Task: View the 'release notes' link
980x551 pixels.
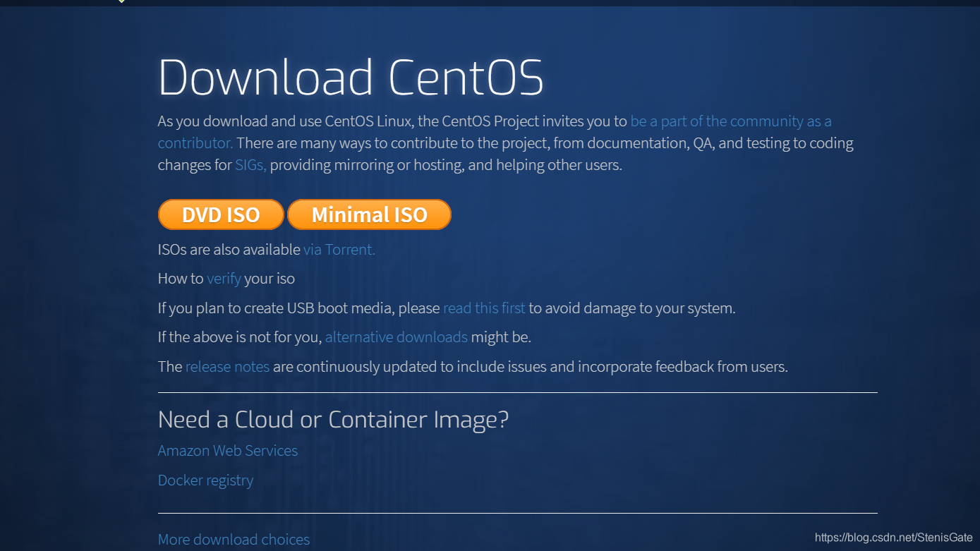Action: pos(227,366)
